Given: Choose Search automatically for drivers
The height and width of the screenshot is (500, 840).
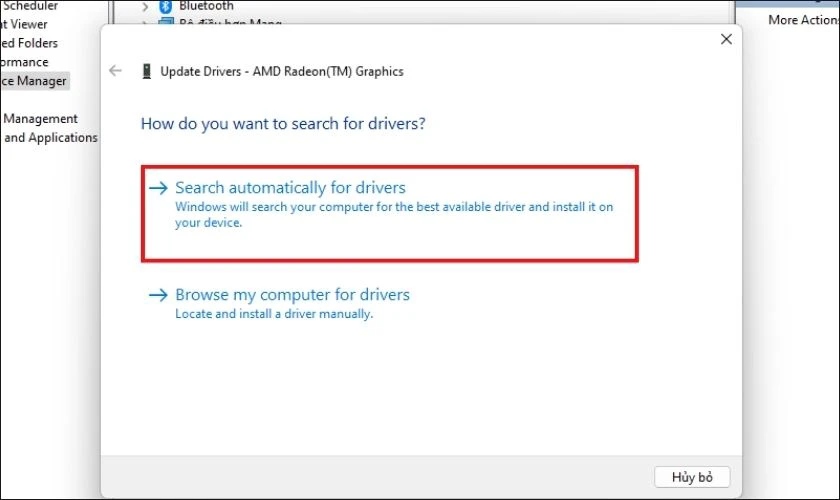Looking at the screenshot, I should click(x=389, y=213).
